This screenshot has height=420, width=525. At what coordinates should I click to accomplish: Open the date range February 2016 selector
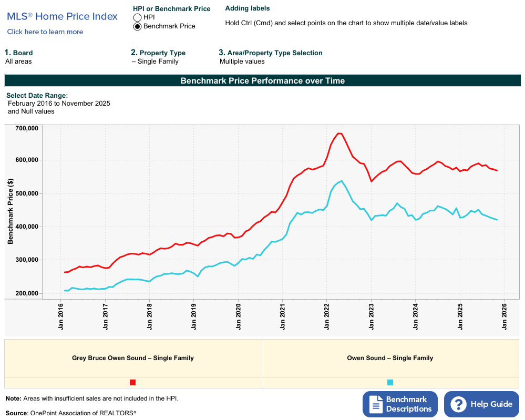[59, 104]
